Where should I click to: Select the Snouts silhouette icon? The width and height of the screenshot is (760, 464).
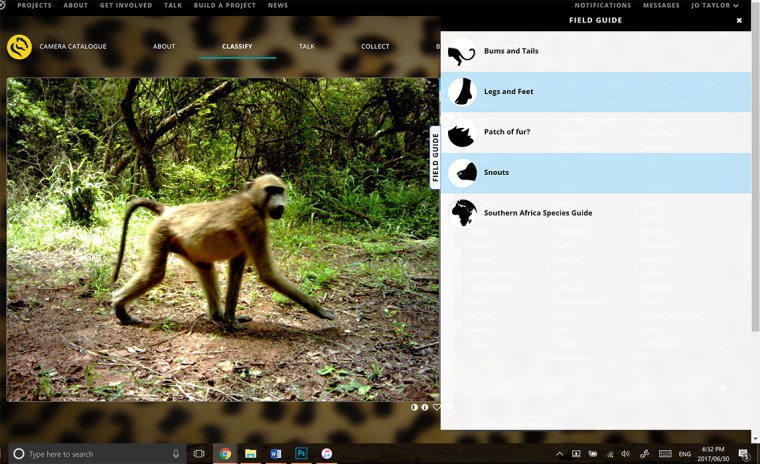click(x=462, y=173)
